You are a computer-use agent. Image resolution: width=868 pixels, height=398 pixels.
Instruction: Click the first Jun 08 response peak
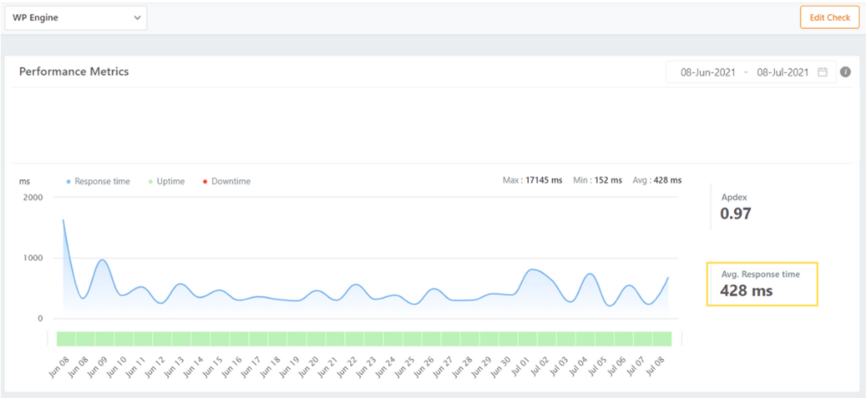click(64, 221)
